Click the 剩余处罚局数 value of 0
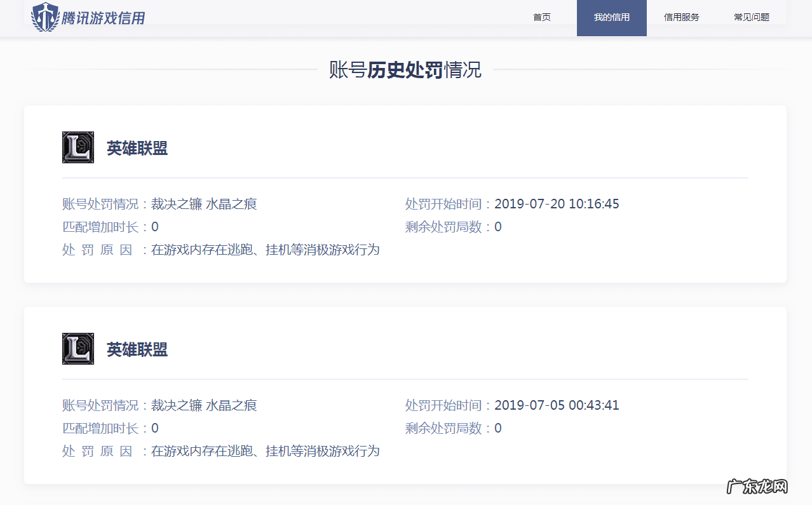 (497, 226)
